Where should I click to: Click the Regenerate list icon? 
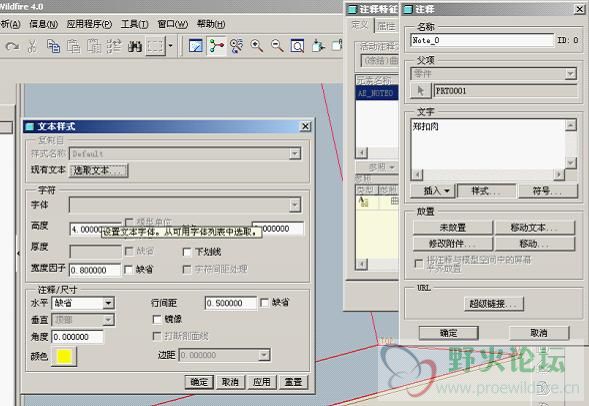click(x=114, y=46)
